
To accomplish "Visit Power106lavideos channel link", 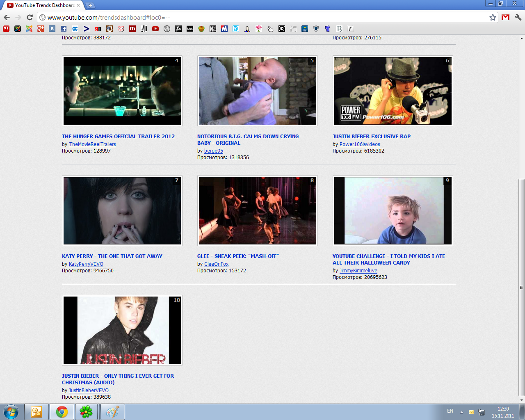I will click(x=360, y=144).
